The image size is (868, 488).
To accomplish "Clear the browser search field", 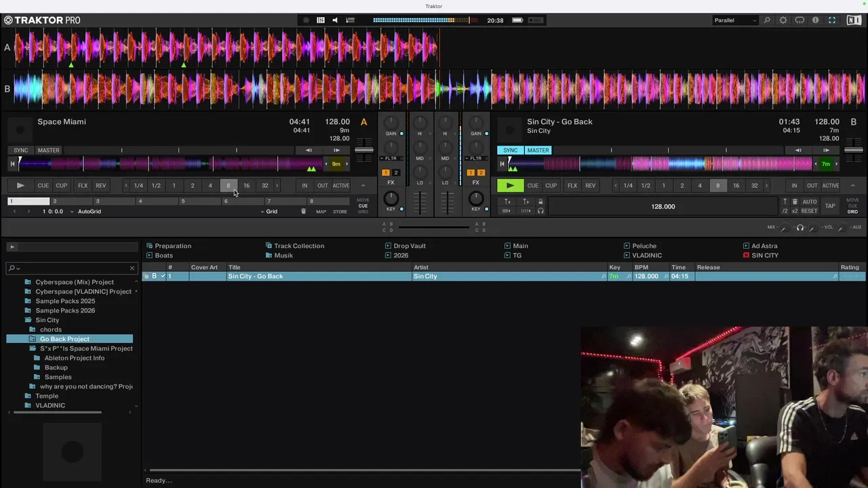I will (132, 268).
